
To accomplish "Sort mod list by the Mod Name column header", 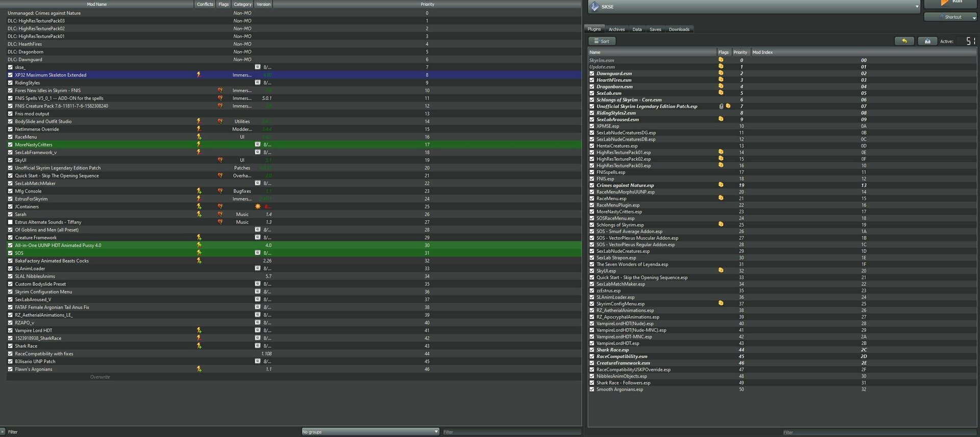I will pos(97,4).
